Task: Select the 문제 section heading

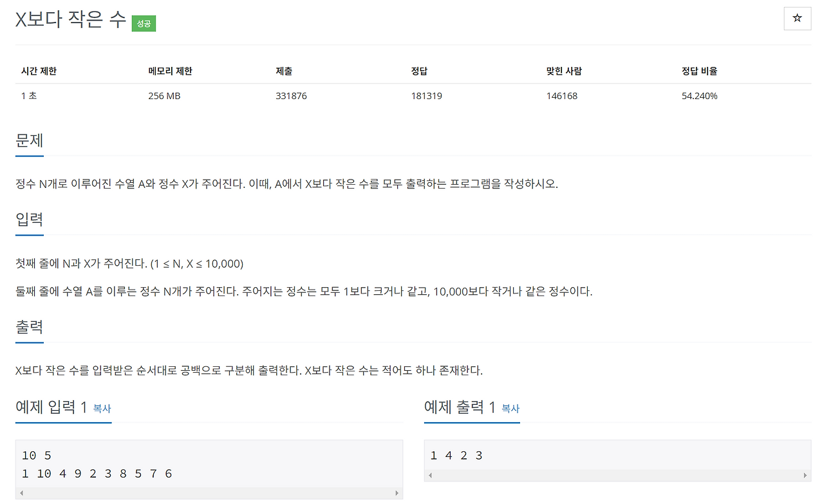Action: pos(29,140)
